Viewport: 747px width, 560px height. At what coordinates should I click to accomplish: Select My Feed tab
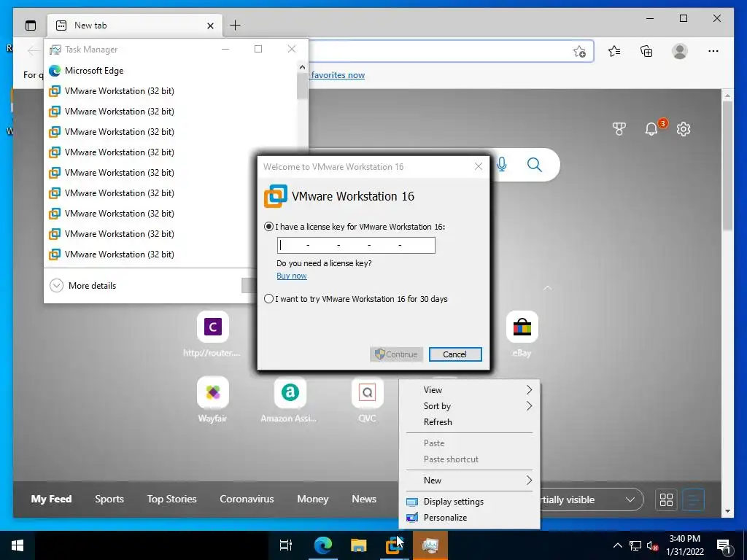point(52,499)
